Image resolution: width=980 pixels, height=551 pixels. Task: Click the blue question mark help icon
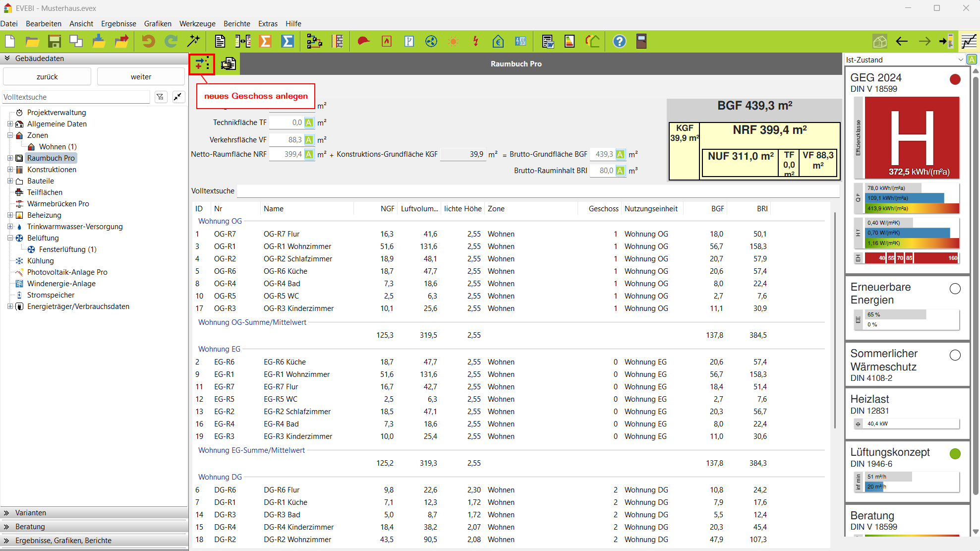pyautogui.click(x=619, y=41)
